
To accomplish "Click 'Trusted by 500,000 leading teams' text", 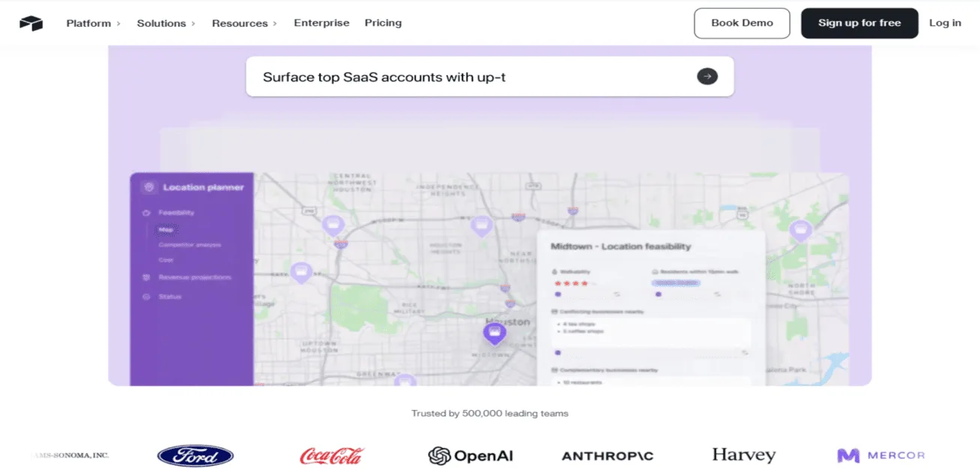I will point(490,413).
